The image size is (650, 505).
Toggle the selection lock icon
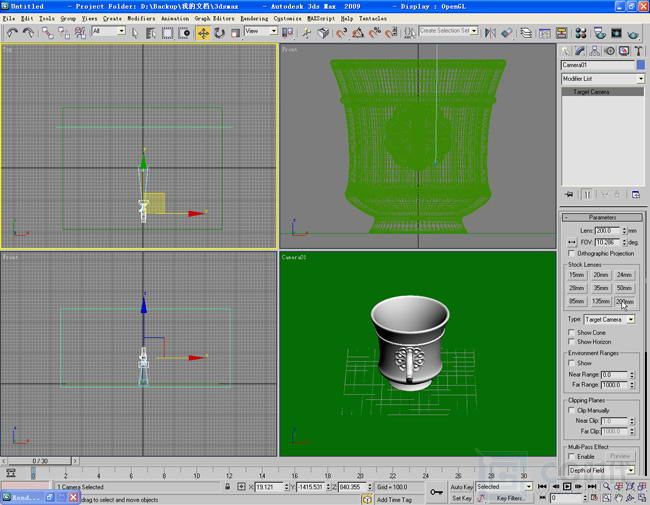[x=227, y=487]
